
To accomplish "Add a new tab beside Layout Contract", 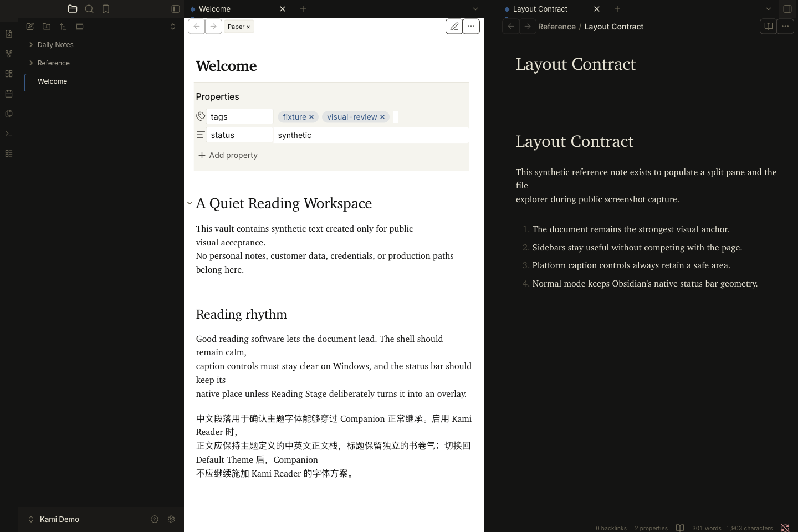I will 617,9.
